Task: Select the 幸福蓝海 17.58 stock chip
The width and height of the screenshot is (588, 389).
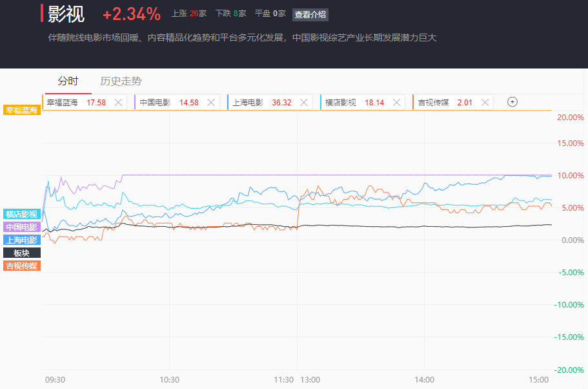Action: [x=76, y=102]
